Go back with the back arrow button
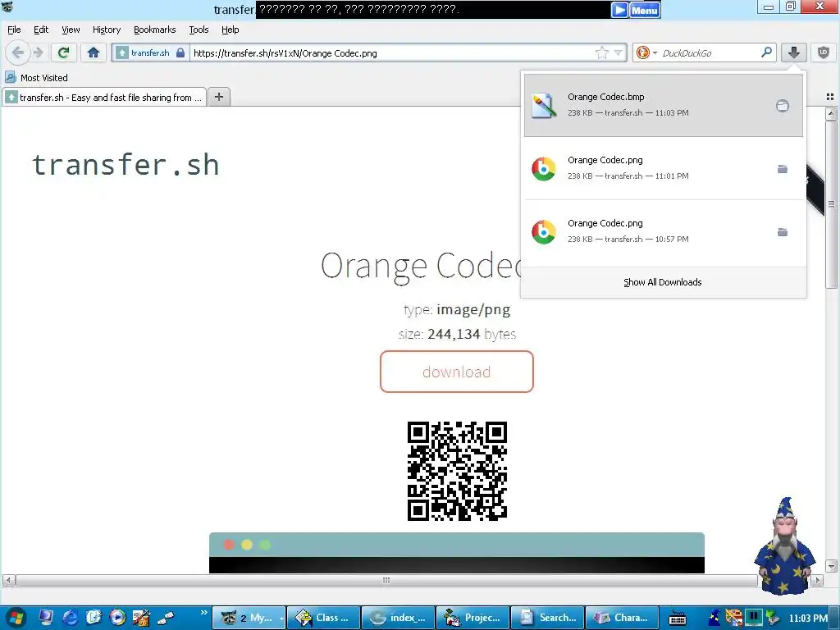Screen dimensions: 840x630 click(18, 52)
